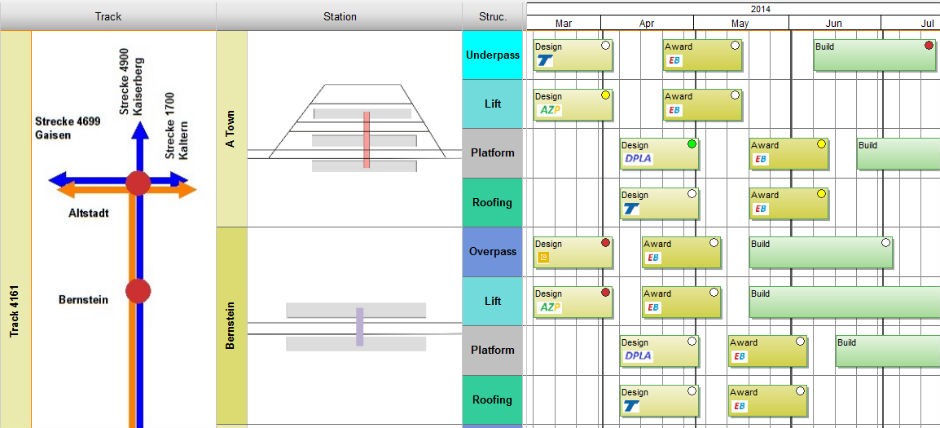This screenshot has width=940, height=428.
Task: Click the Struc. column header
Action: point(493,16)
